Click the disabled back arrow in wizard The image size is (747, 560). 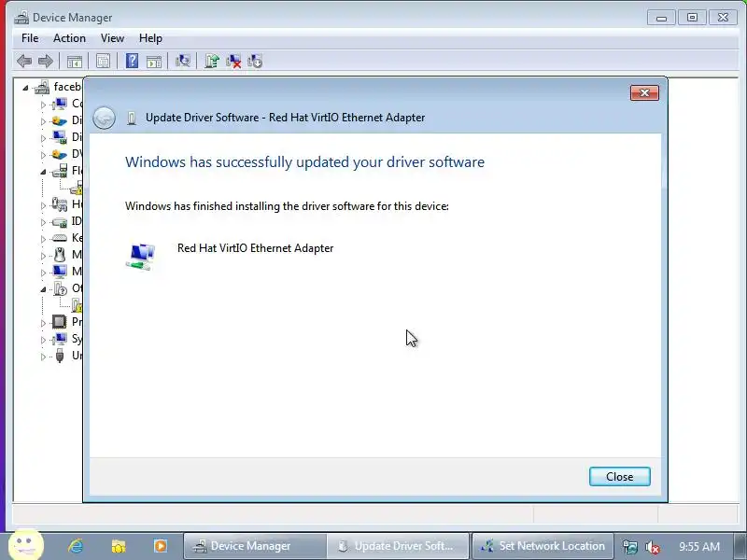(x=104, y=118)
